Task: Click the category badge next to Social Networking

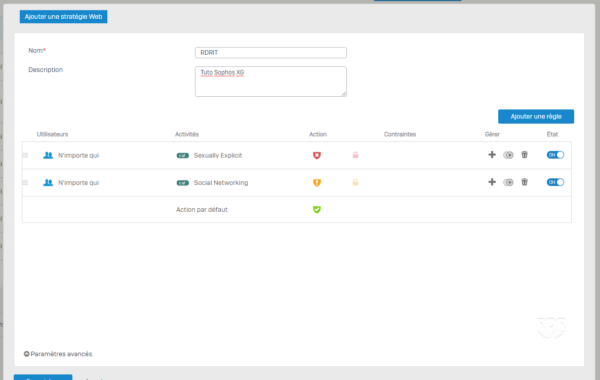Action: click(x=183, y=183)
